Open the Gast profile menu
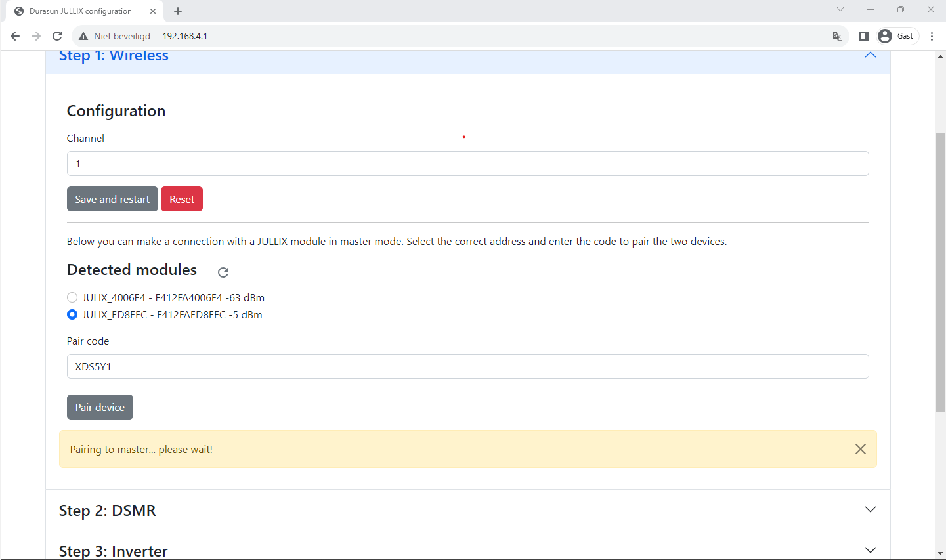This screenshot has width=946, height=560. coord(897,36)
